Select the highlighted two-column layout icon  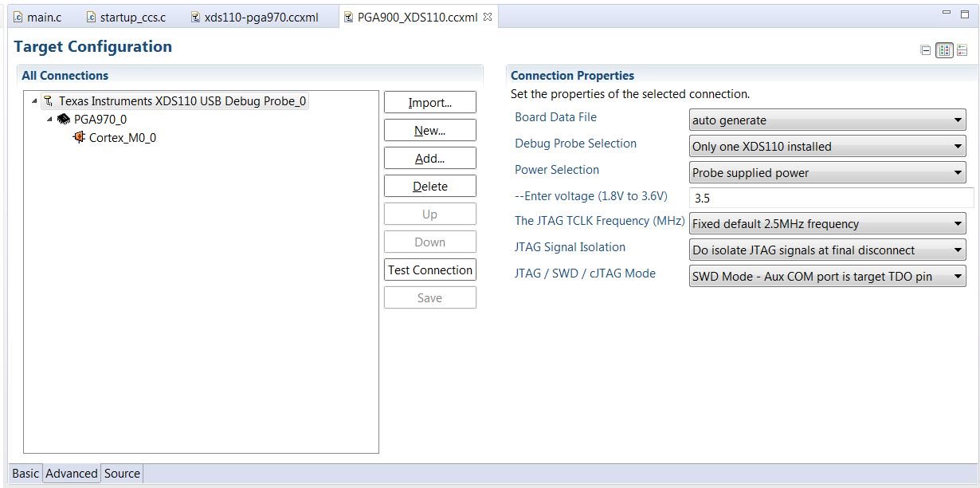944,49
